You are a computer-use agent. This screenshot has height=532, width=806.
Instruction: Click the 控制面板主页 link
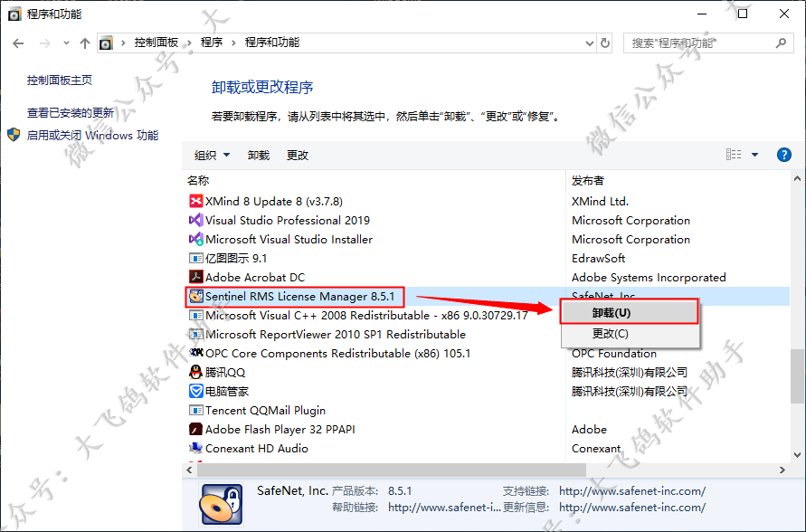click(60, 80)
